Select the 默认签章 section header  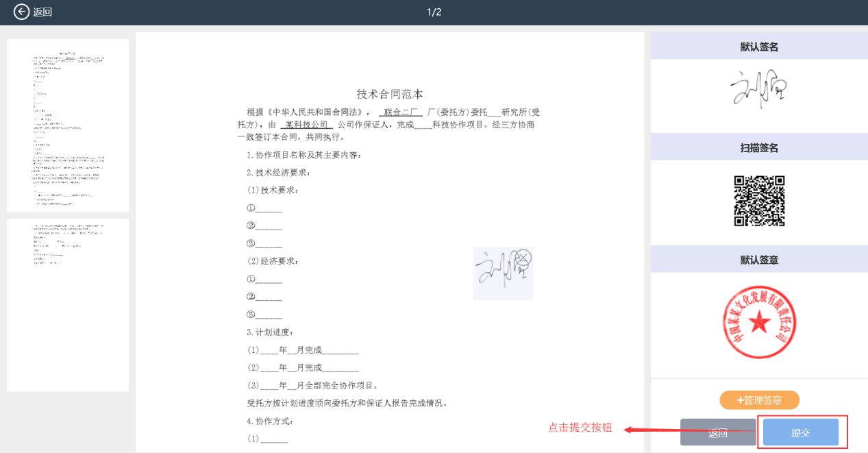(x=759, y=260)
